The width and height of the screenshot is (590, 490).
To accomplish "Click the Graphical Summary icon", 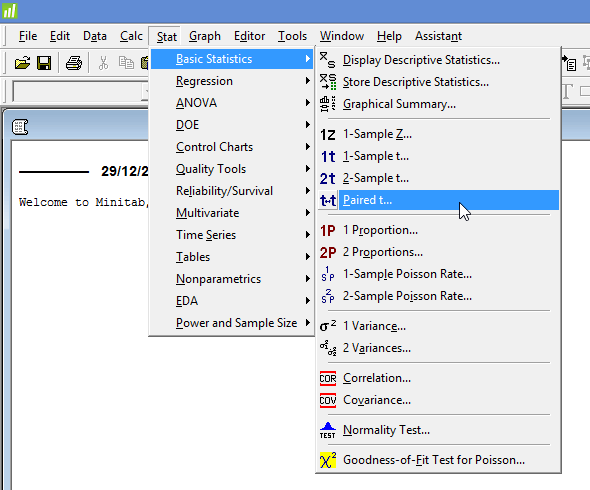I will 328,104.
